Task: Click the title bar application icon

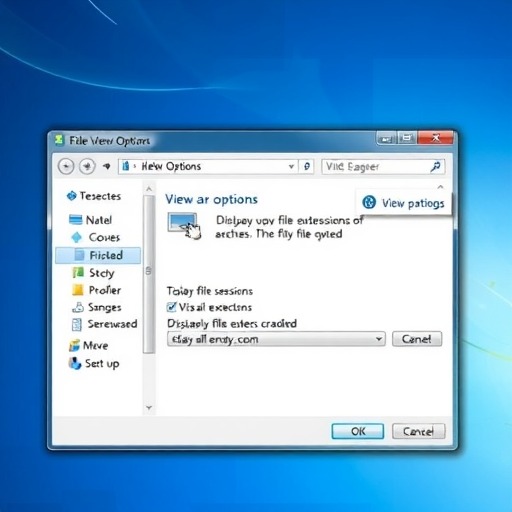Action: click(x=59, y=140)
